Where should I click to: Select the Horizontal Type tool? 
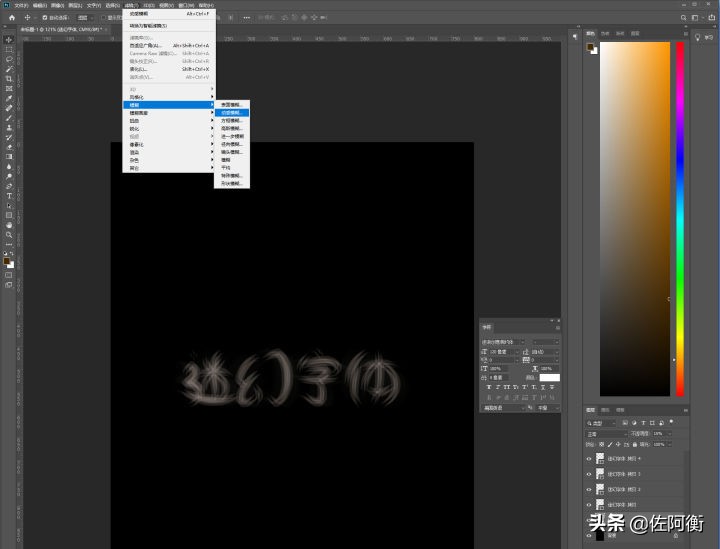[x=8, y=196]
